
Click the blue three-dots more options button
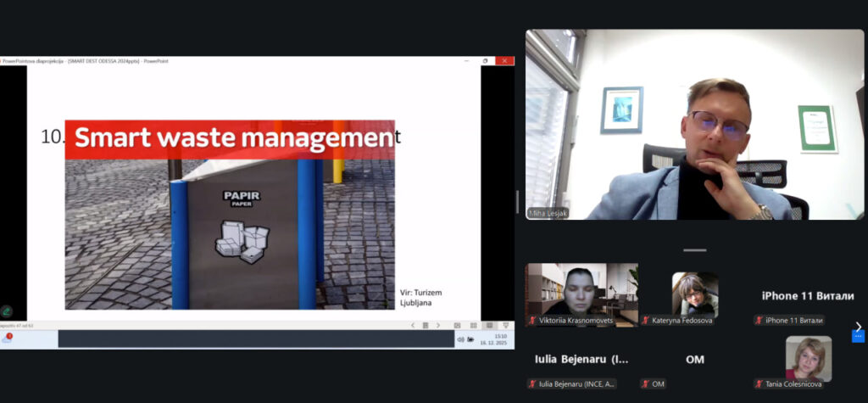pyautogui.click(x=858, y=337)
